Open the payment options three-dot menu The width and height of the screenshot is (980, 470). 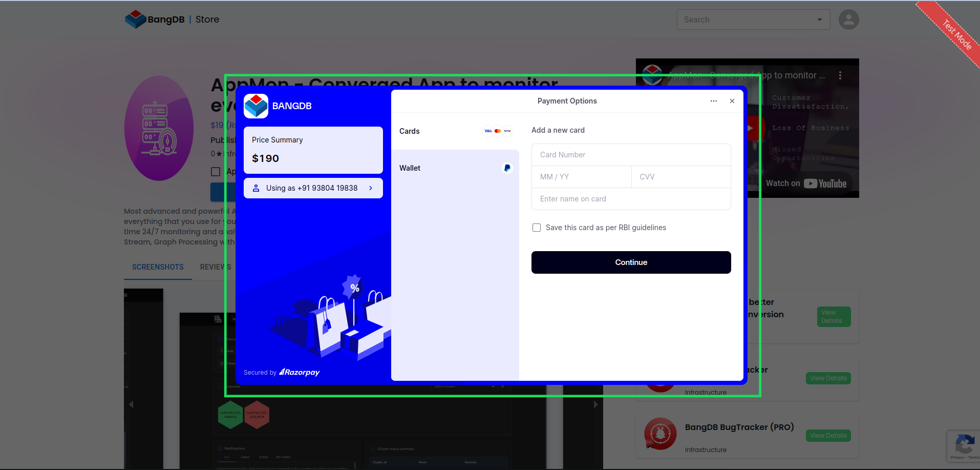[x=714, y=101]
